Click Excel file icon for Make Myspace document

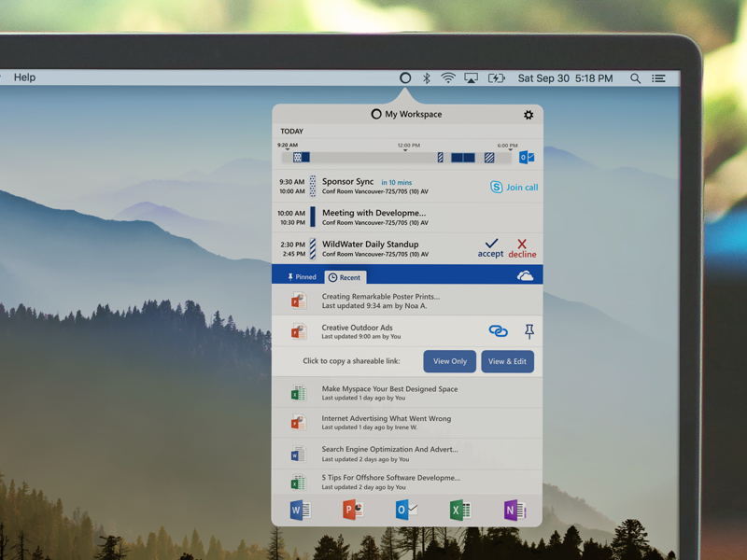(x=299, y=393)
